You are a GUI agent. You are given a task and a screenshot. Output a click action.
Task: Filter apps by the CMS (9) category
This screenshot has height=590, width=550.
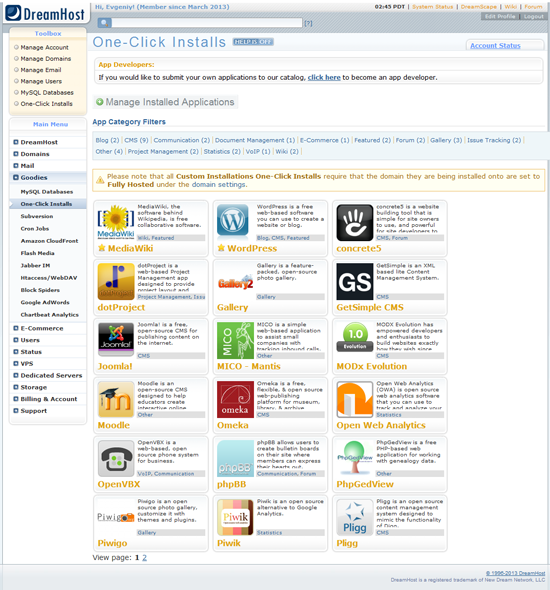136,140
